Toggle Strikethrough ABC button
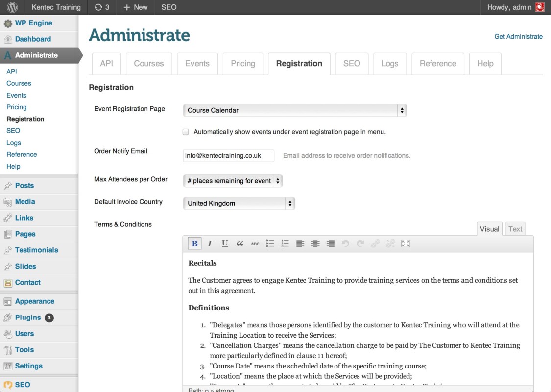 (255, 244)
